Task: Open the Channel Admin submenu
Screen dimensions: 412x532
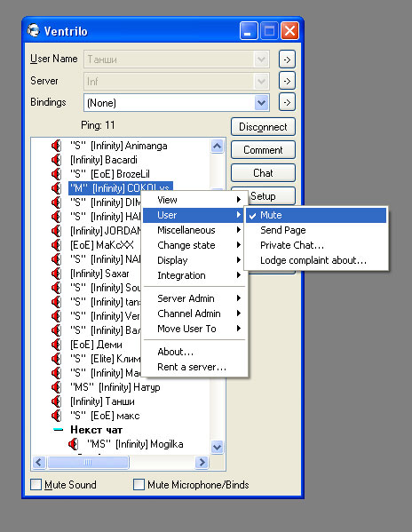Action: pyautogui.click(x=194, y=314)
